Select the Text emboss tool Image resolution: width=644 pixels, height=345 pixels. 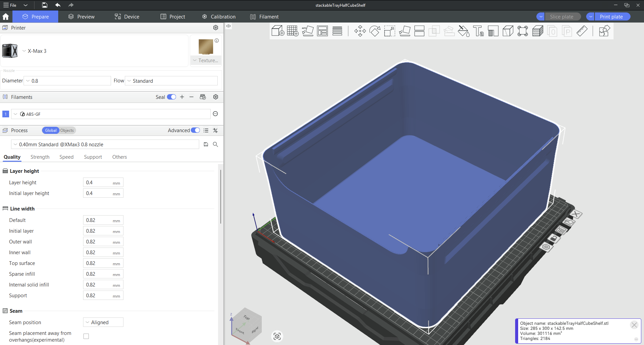(478, 31)
